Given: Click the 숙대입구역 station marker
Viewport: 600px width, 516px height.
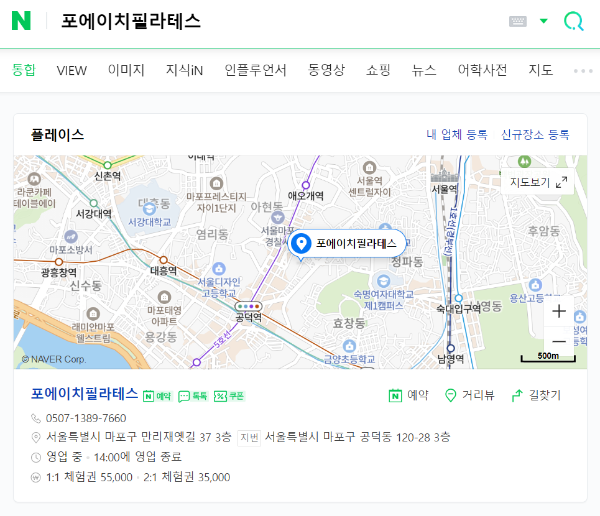Looking at the screenshot, I should (458, 298).
